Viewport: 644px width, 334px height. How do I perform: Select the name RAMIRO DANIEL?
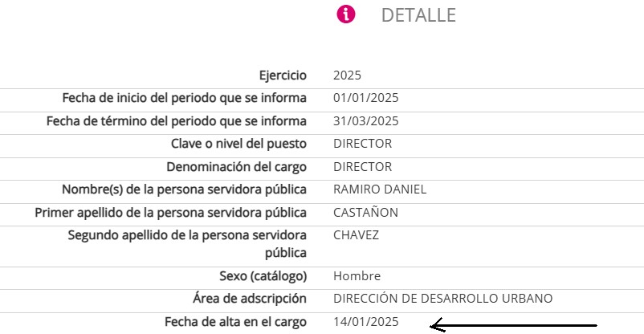[380, 189]
